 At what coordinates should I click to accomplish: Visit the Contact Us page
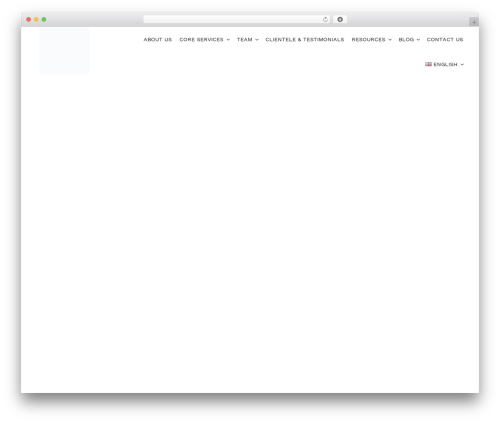(x=445, y=39)
